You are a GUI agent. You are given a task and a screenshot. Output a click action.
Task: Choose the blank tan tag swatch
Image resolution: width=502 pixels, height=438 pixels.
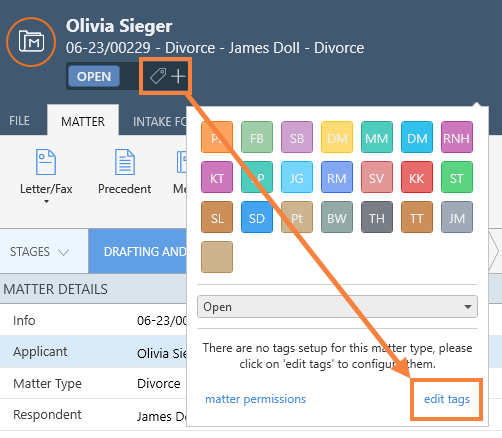click(217, 257)
